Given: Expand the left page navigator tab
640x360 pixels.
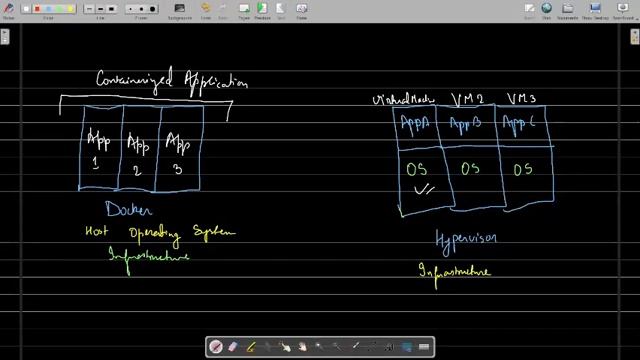Looking at the screenshot, I should pyautogui.click(x=5, y=36).
